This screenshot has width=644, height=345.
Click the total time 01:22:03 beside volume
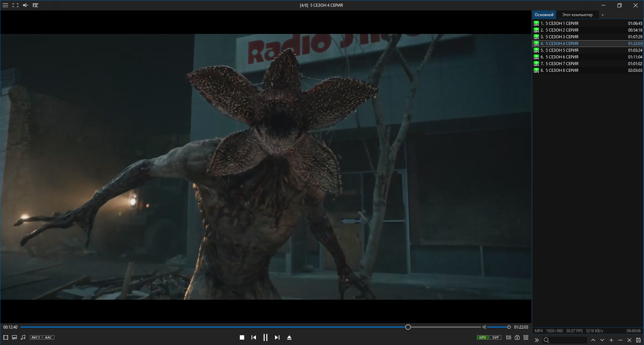pyautogui.click(x=521, y=327)
